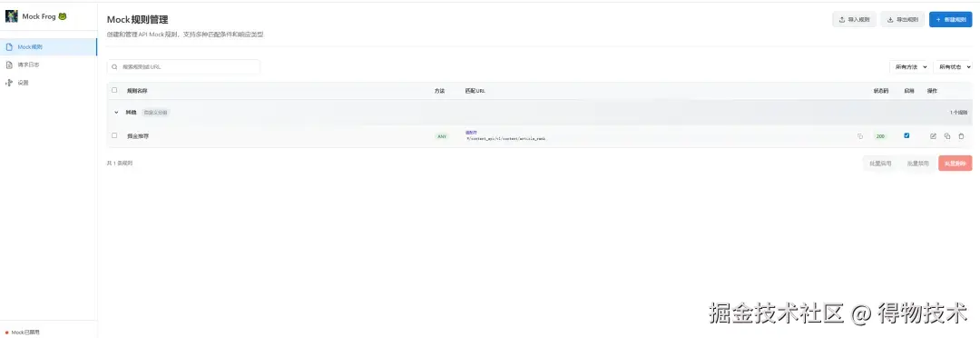Click the Mock Frog logo image
Image resolution: width=980 pixels, height=338 pixels.
[x=11, y=16]
